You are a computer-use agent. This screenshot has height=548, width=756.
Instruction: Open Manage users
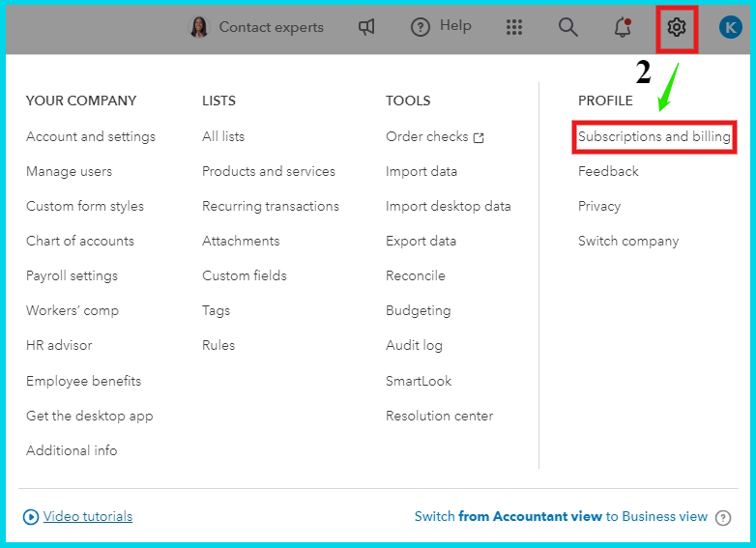[x=70, y=171]
